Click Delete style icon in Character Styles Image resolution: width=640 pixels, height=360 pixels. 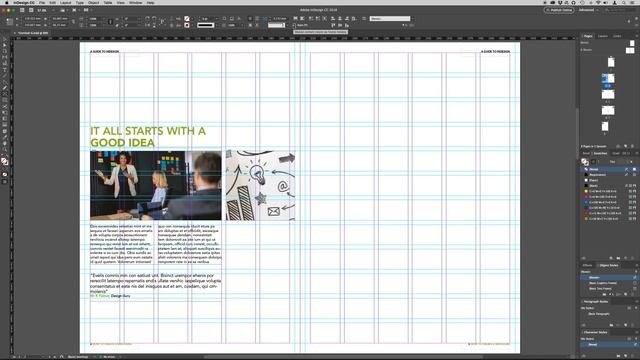[x=632, y=356]
